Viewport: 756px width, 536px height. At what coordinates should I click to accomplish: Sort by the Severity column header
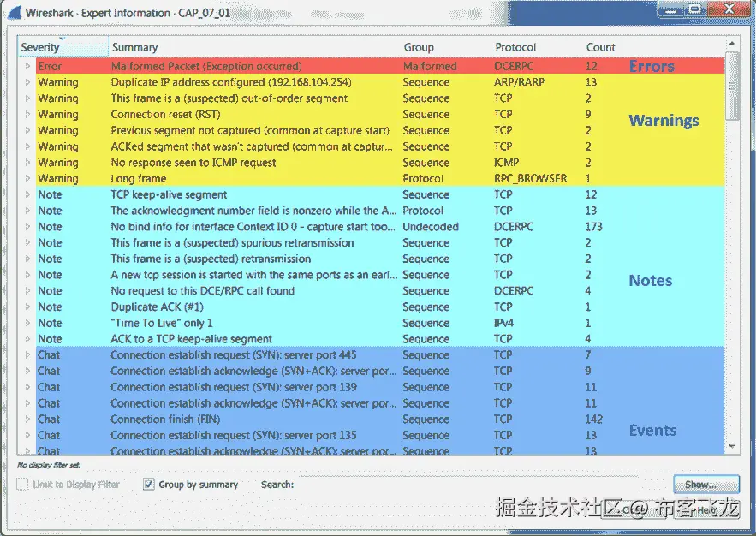63,47
